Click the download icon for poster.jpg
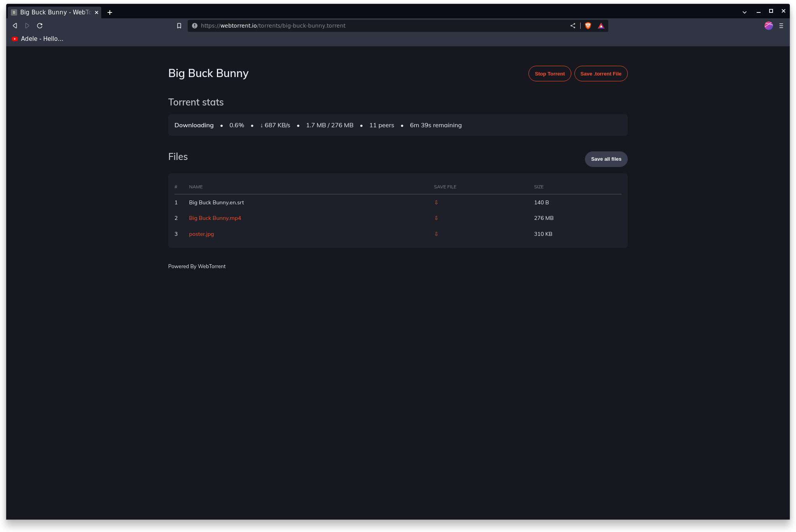 click(x=436, y=234)
